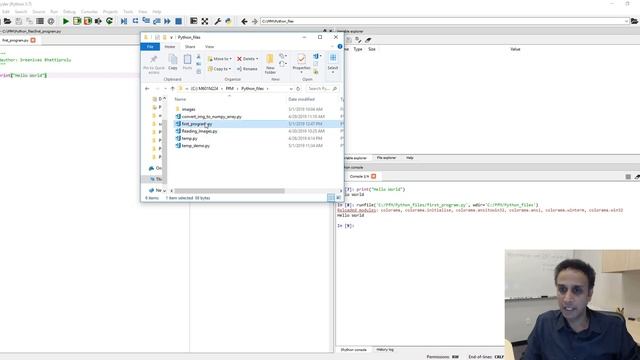Select the first_program.py editor tab
Screen dimensions: 640x360
click(x=15, y=40)
